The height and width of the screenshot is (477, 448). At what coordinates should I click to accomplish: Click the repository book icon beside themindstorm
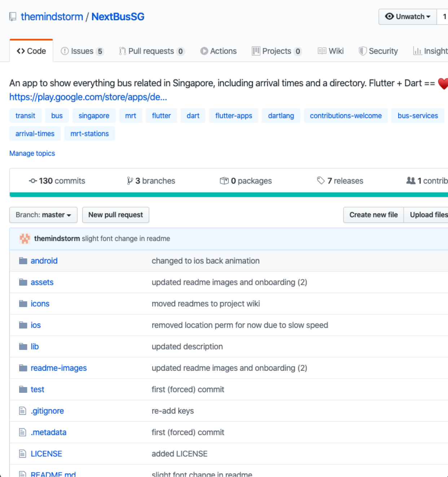[x=13, y=17]
